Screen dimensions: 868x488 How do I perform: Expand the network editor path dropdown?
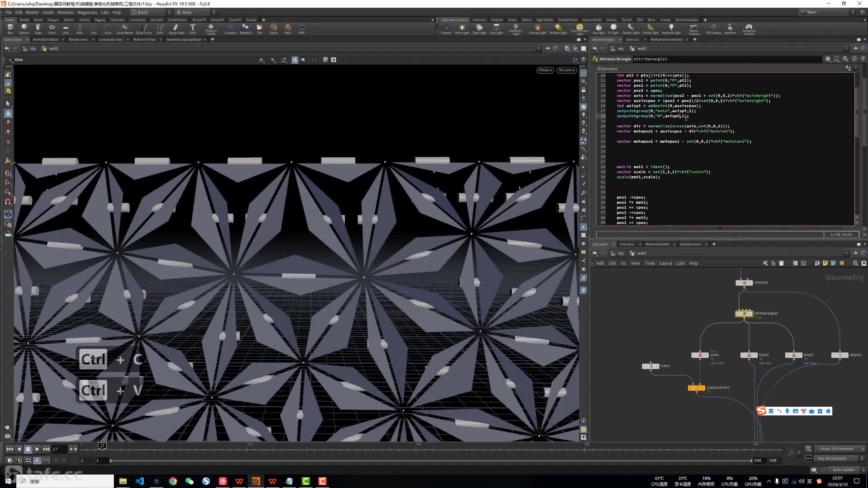pos(846,253)
